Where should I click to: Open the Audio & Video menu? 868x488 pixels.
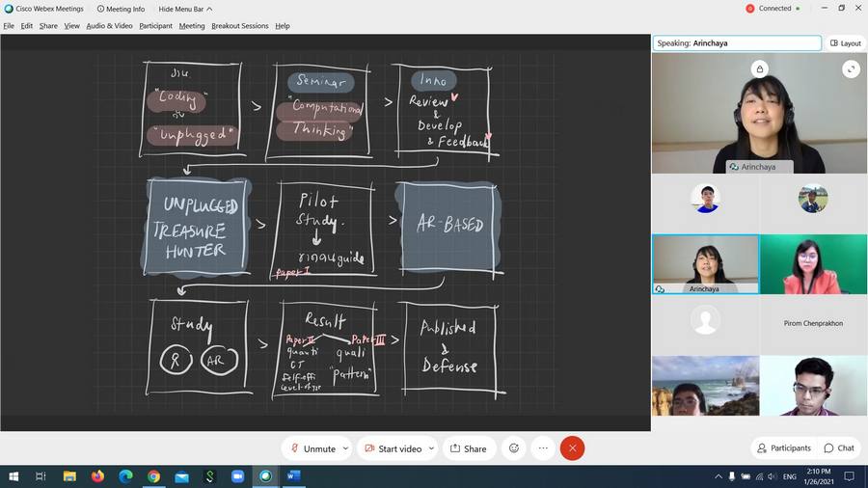(109, 26)
